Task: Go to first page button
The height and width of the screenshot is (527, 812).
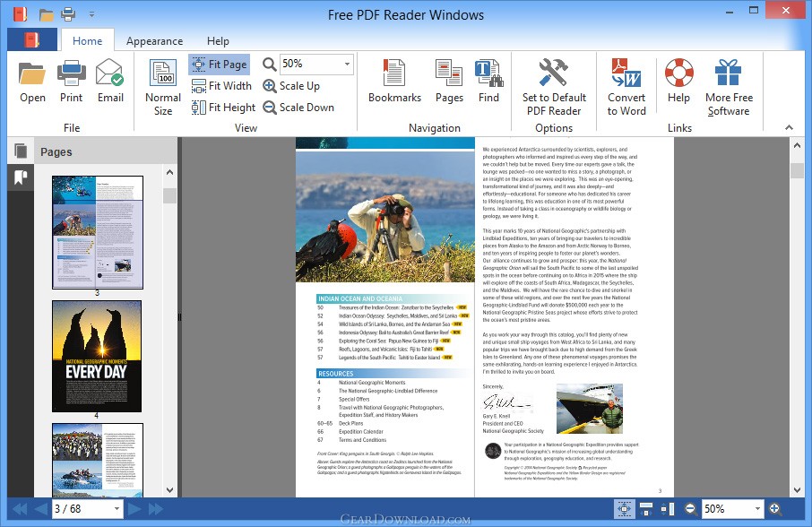Action: pyautogui.click(x=20, y=509)
